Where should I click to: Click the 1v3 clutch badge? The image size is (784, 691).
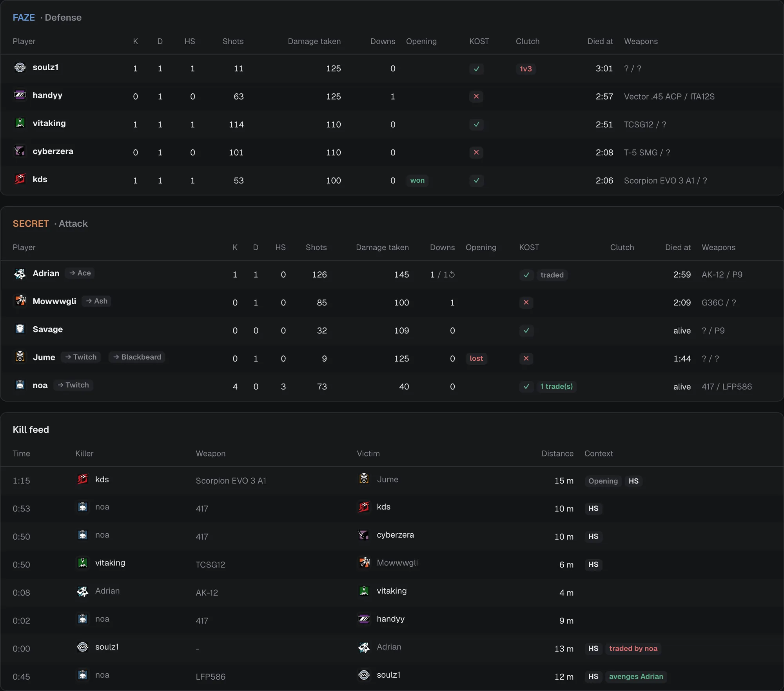click(x=526, y=69)
